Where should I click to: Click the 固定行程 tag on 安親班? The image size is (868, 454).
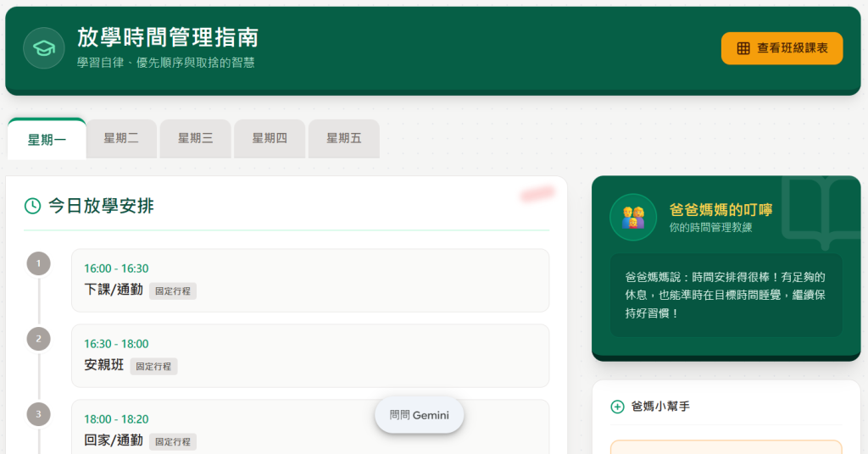[153, 366]
